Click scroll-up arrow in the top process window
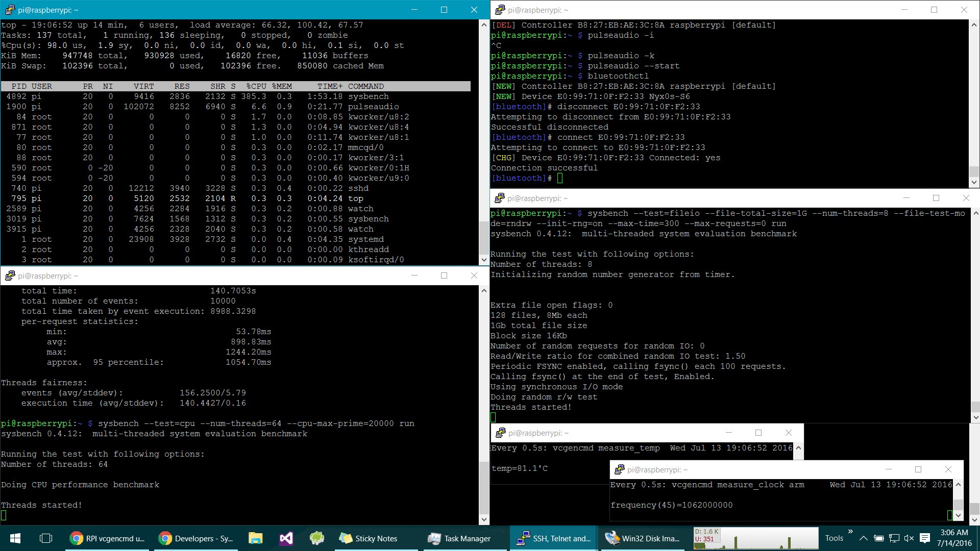The height and width of the screenshot is (551, 980). coord(484,24)
